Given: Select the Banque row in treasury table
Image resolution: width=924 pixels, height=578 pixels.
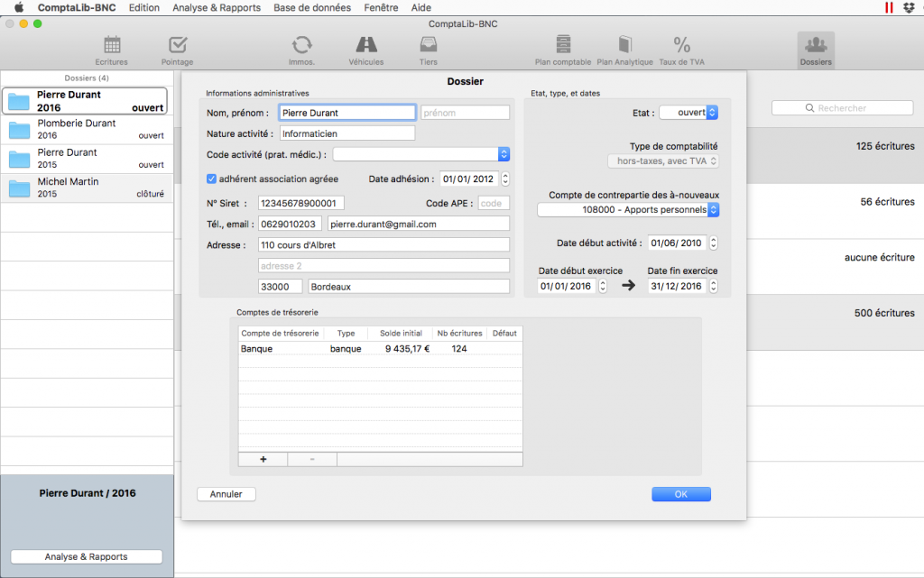Looking at the screenshot, I should tap(380, 348).
